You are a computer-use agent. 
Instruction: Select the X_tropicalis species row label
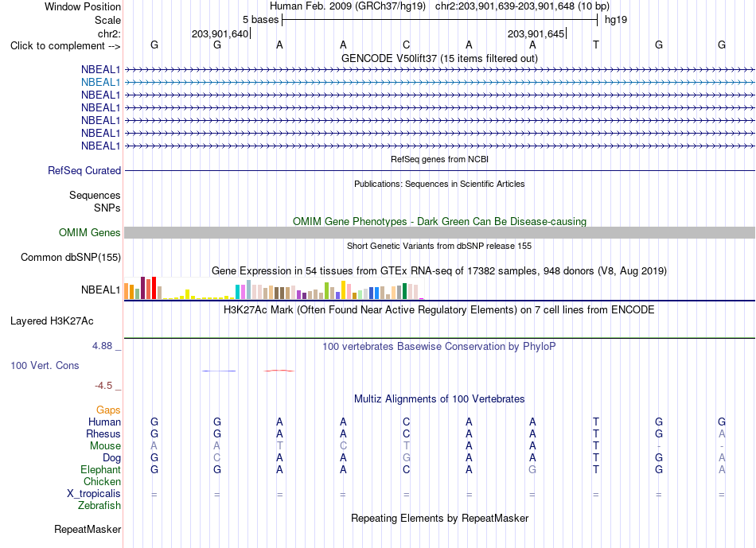(94, 494)
